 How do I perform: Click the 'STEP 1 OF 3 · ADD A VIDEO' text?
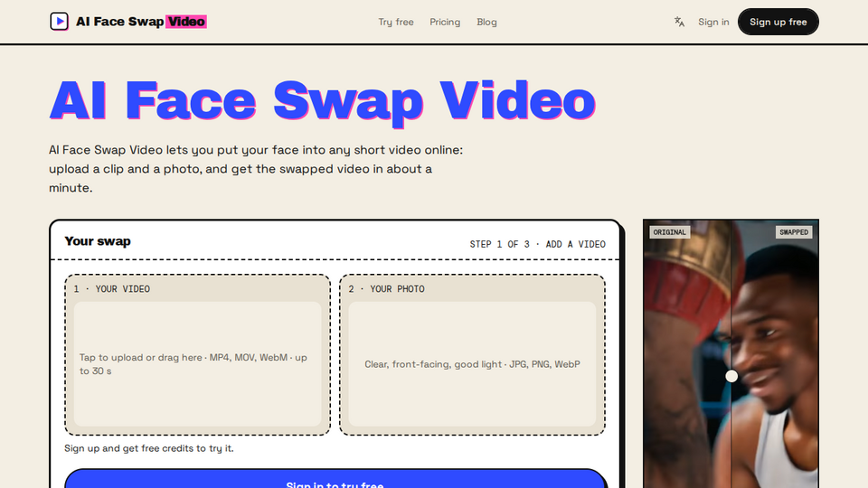pyautogui.click(x=537, y=244)
